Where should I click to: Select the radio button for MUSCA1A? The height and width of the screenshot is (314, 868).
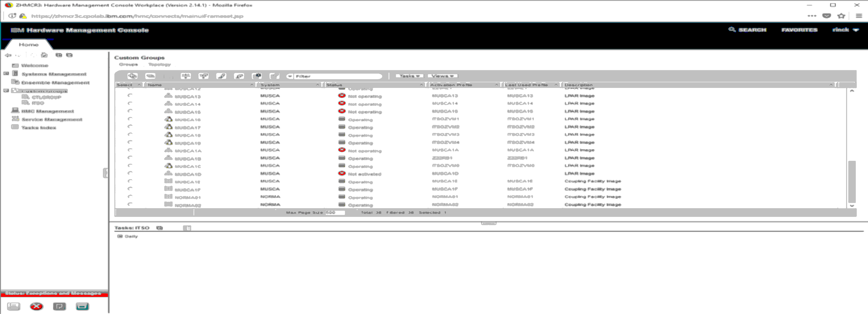click(130, 150)
